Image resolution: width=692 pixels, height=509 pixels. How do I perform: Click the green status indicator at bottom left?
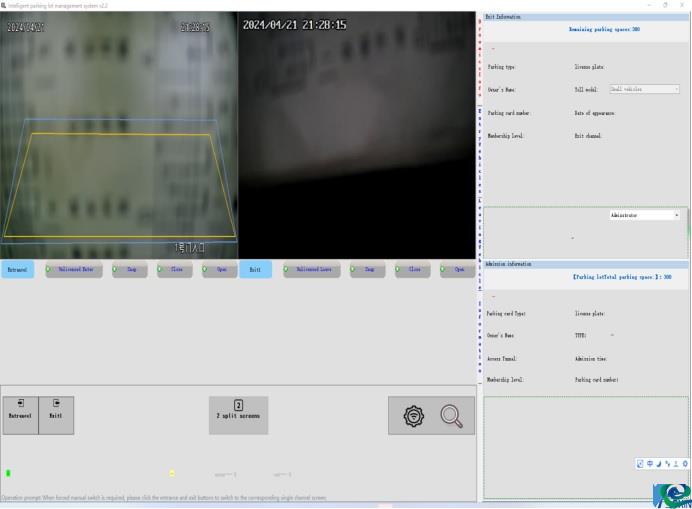pos(8,473)
